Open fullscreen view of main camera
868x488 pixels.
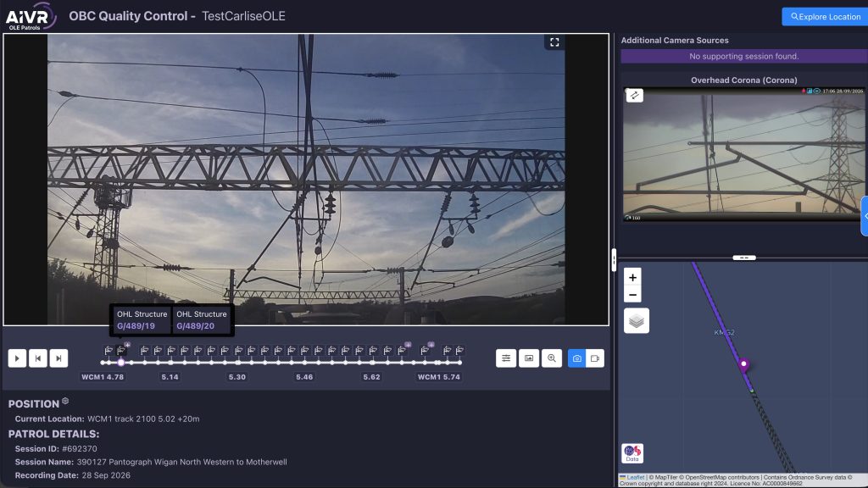pyautogui.click(x=554, y=42)
